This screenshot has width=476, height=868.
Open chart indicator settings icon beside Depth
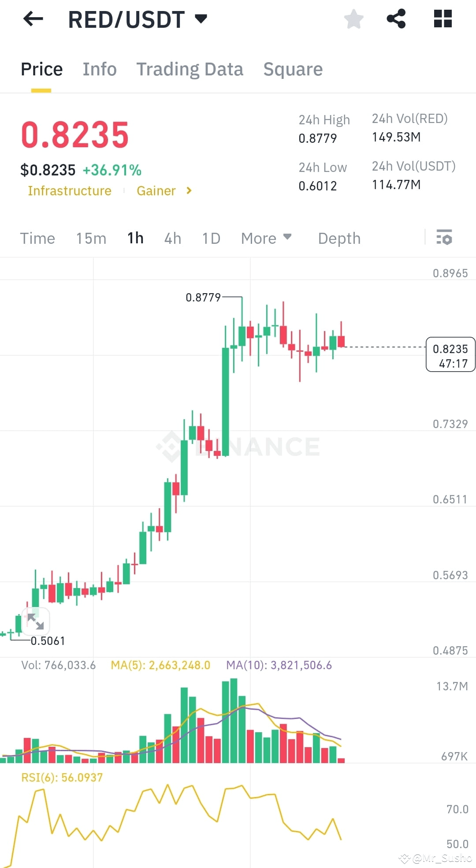(x=445, y=238)
